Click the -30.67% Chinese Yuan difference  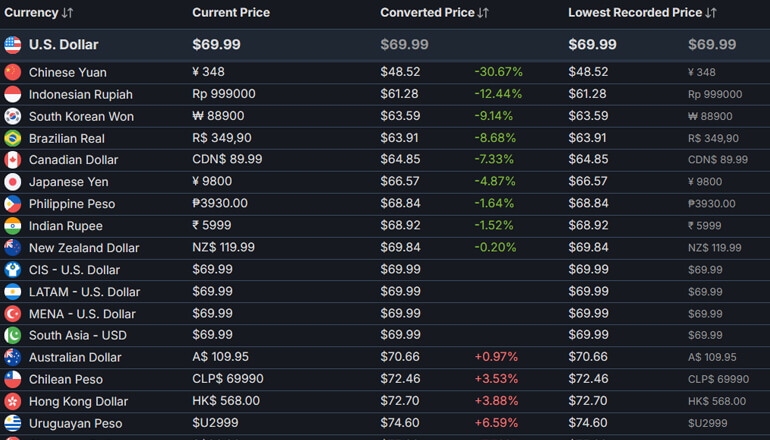pos(498,72)
